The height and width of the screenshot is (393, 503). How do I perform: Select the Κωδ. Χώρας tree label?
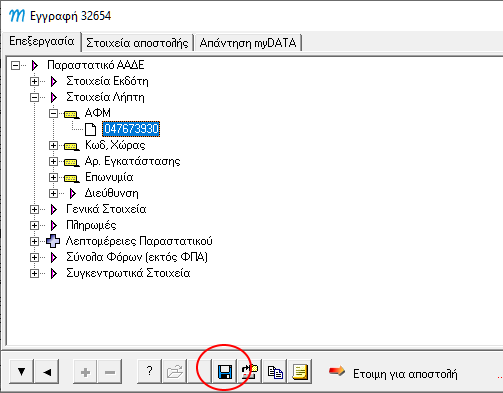click(x=115, y=145)
